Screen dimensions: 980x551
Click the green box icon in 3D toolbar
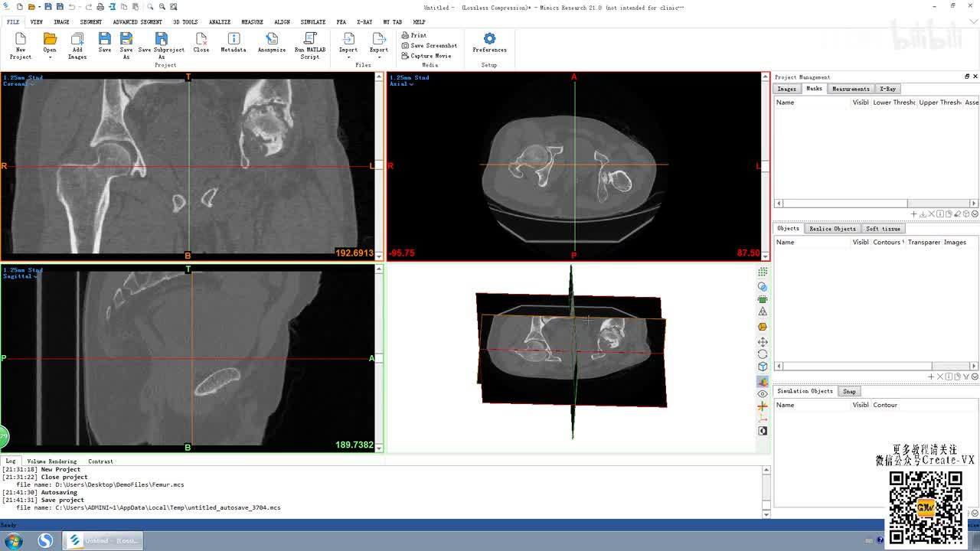[x=763, y=299]
